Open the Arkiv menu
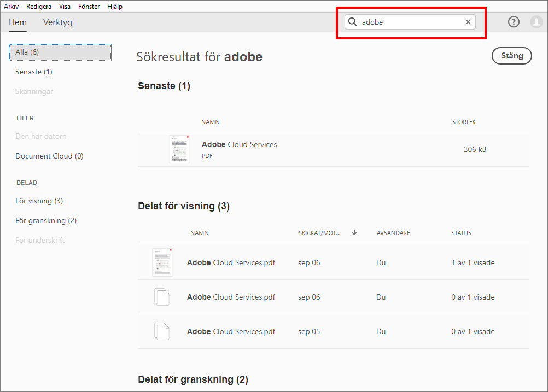 (11, 7)
